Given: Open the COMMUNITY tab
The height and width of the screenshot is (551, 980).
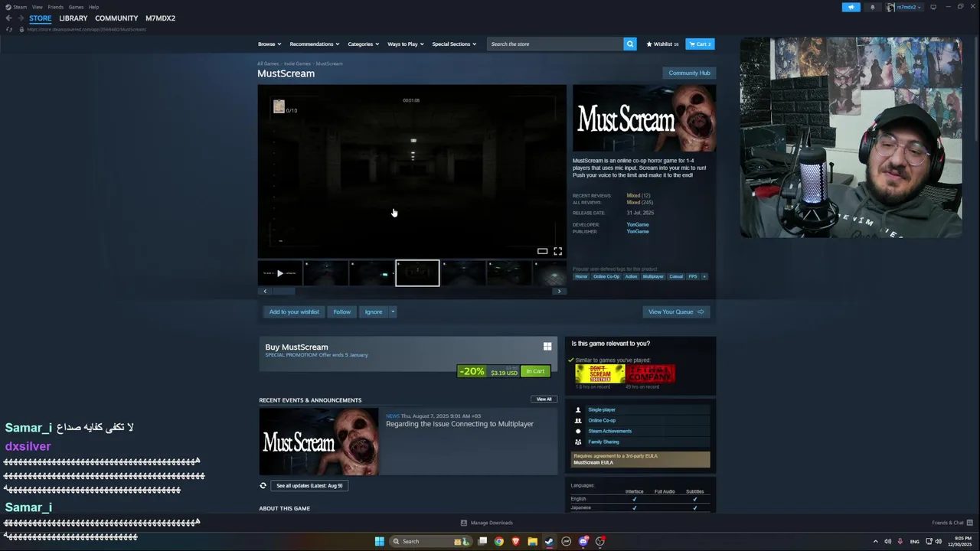Looking at the screenshot, I should click(x=116, y=18).
